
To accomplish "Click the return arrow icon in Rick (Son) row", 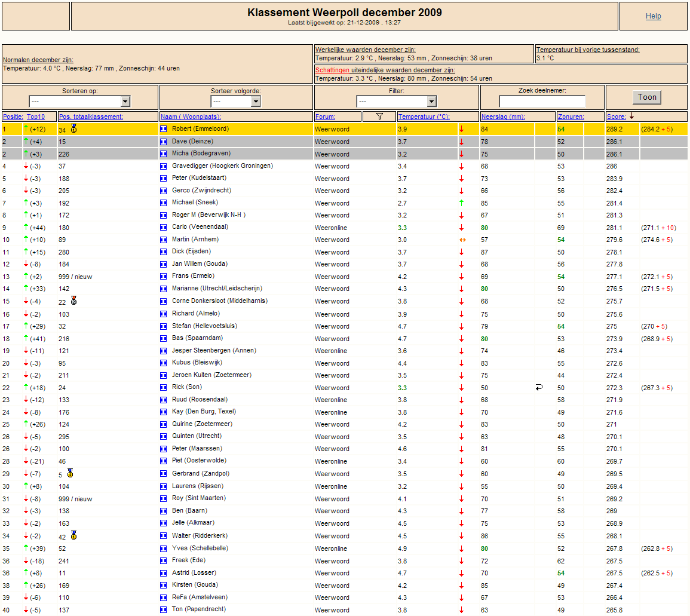I will pyautogui.click(x=539, y=388).
